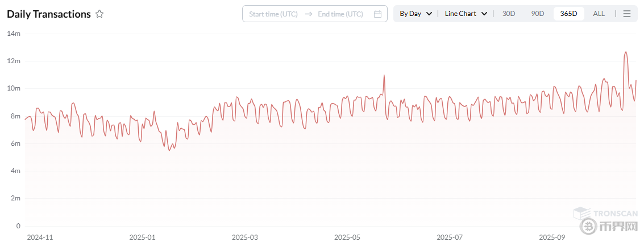The width and height of the screenshot is (644, 242).
Task: Choose the 365D time range
Action: [x=568, y=14]
